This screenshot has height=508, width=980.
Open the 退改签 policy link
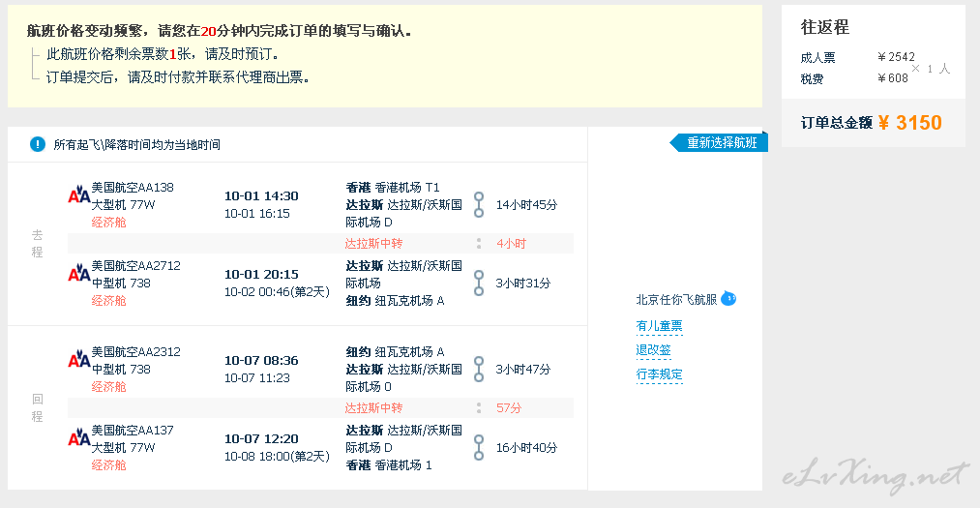point(653,350)
